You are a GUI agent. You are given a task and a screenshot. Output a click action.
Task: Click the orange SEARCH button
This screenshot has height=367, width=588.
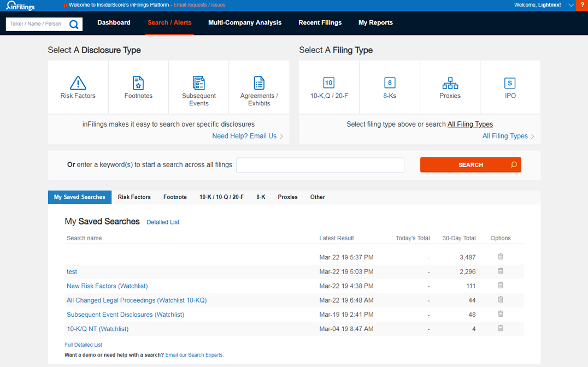(x=471, y=165)
